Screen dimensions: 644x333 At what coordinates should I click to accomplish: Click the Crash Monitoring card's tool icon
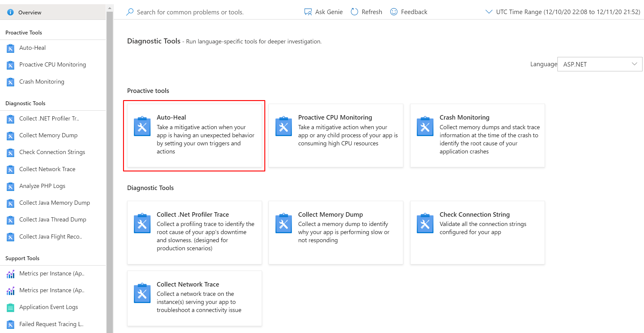(x=425, y=126)
